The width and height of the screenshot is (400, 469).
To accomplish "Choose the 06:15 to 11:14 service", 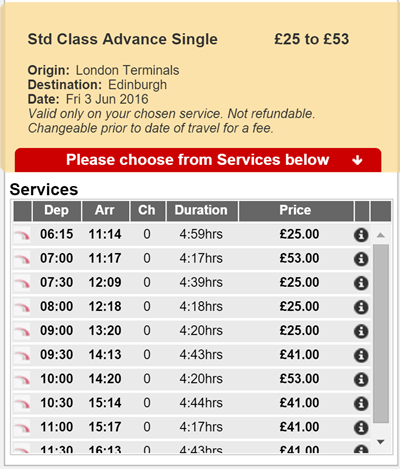I will point(192,235).
